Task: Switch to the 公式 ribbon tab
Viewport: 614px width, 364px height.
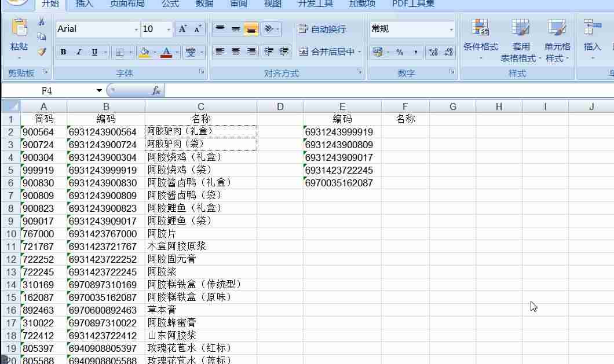Action: 170,4
